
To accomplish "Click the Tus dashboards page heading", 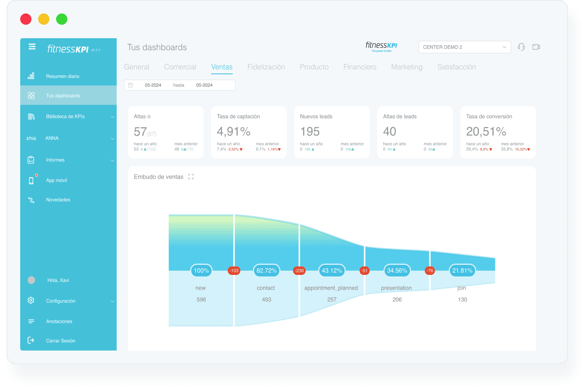I will 157,47.
